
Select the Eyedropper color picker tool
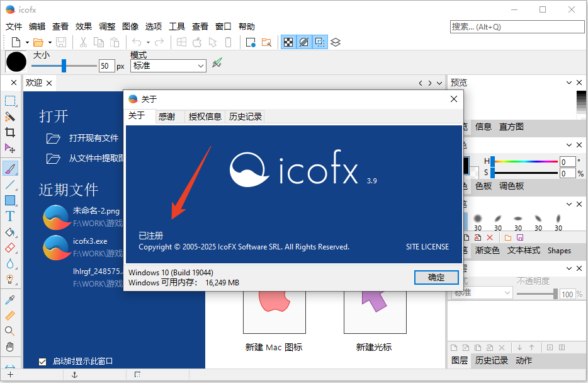tap(10, 299)
